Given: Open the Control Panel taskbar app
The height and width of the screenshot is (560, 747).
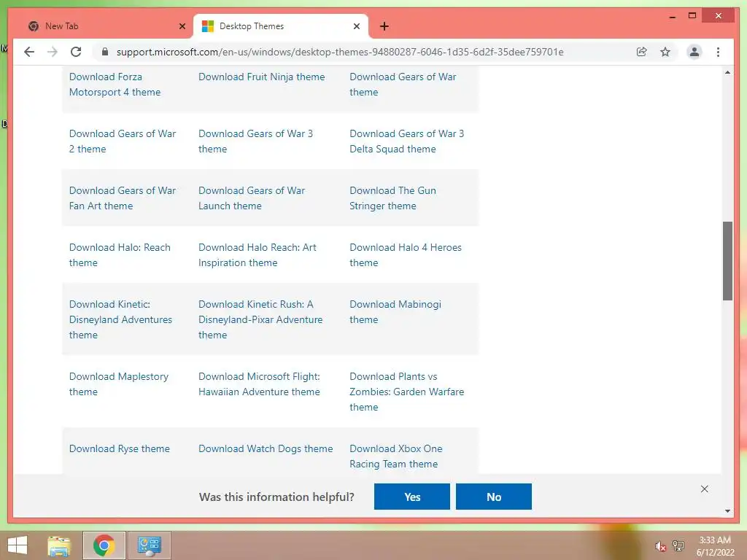Looking at the screenshot, I should click(x=150, y=545).
